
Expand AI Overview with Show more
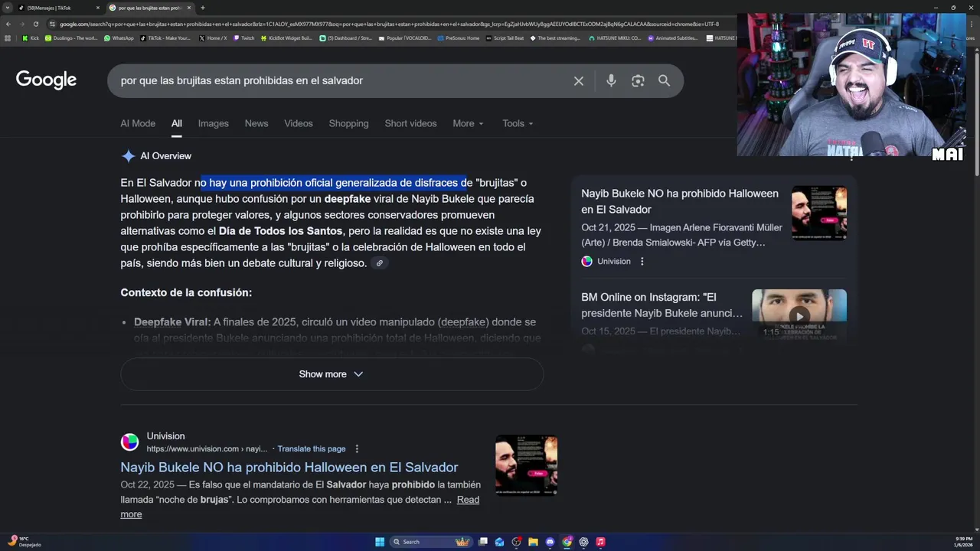[x=332, y=374]
